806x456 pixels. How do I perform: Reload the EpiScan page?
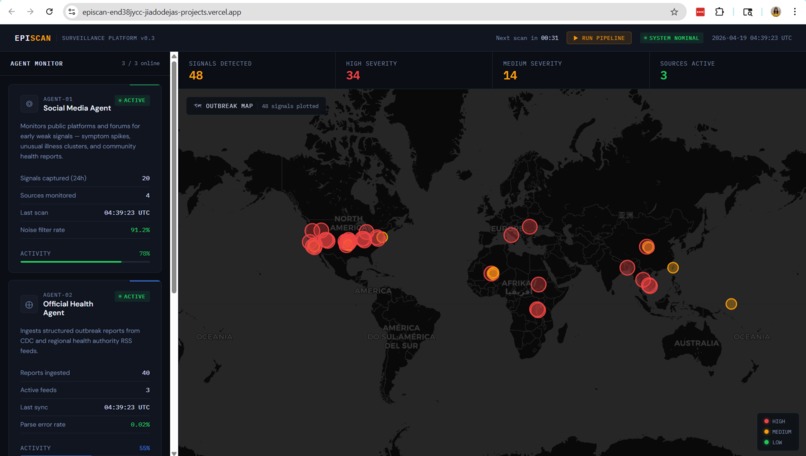pos(49,11)
